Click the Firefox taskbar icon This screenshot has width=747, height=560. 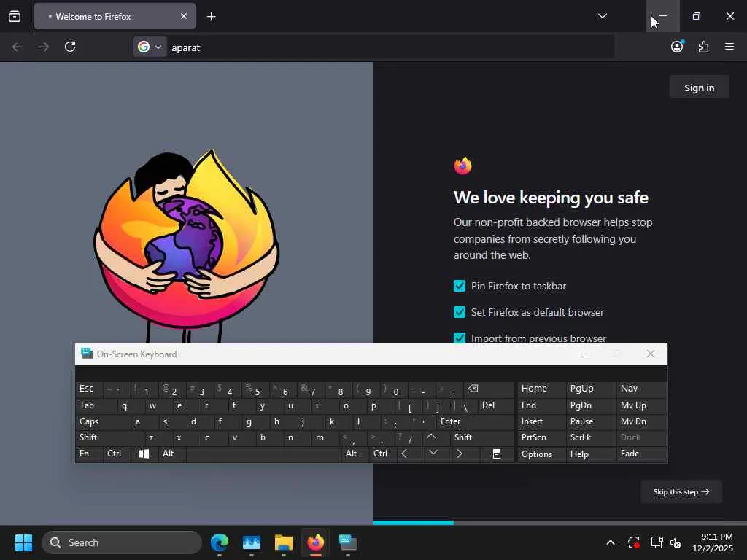(315, 542)
